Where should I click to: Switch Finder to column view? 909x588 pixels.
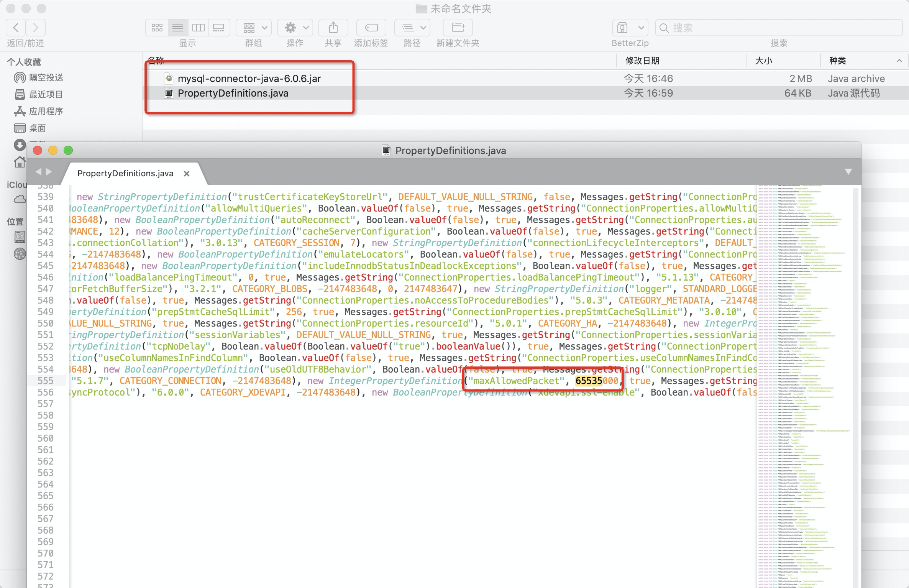[x=198, y=28]
